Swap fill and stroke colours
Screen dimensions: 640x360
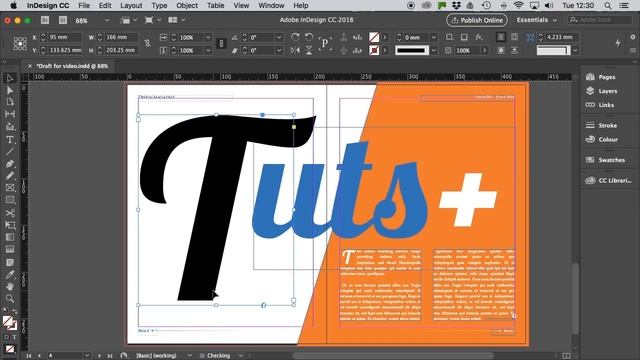tap(15, 311)
